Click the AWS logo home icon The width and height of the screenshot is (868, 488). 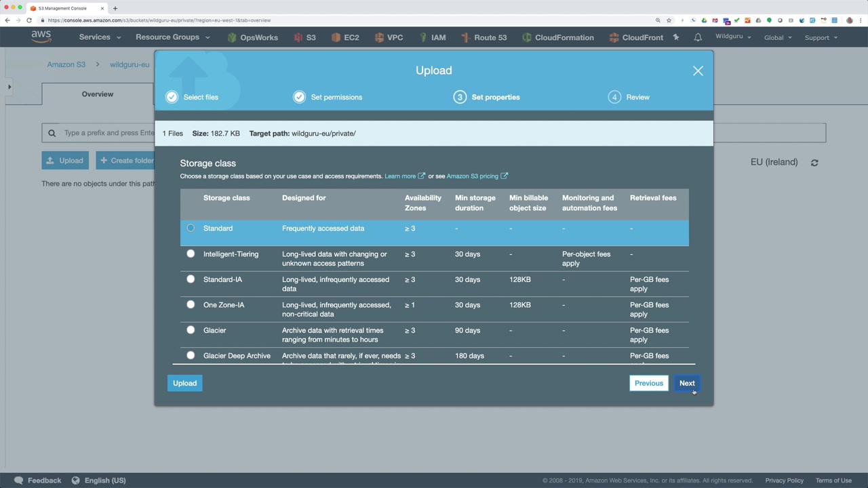(41, 37)
